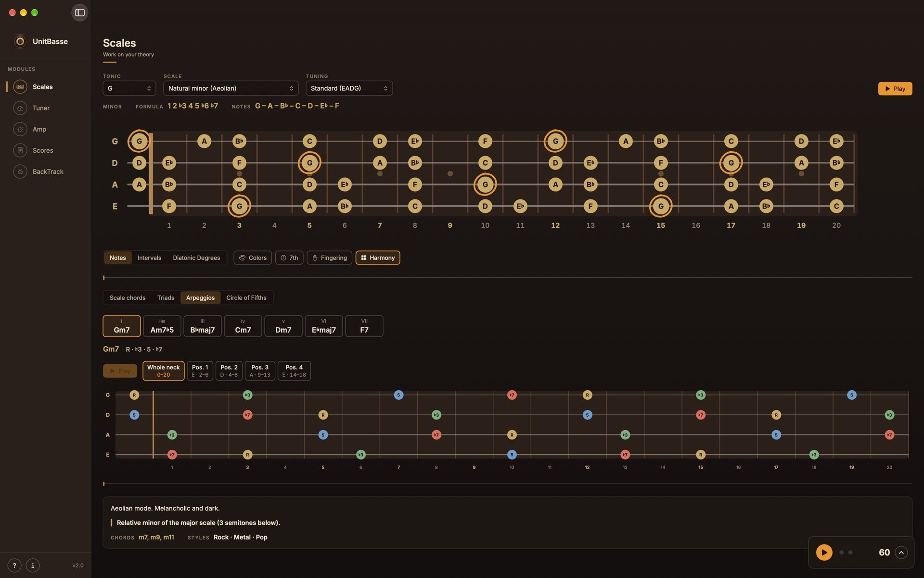This screenshot has width=924, height=578.
Task: Open the info icon in sidebar footer
Action: click(x=33, y=565)
